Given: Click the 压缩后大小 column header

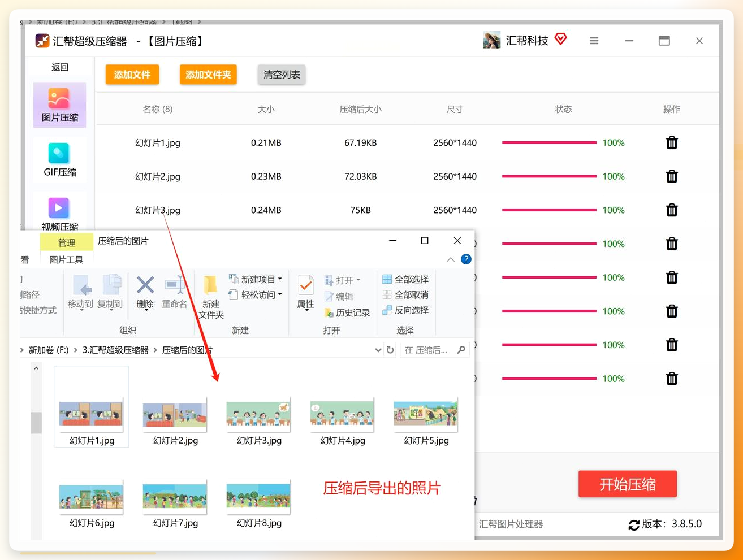Looking at the screenshot, I should pos(360,109).
